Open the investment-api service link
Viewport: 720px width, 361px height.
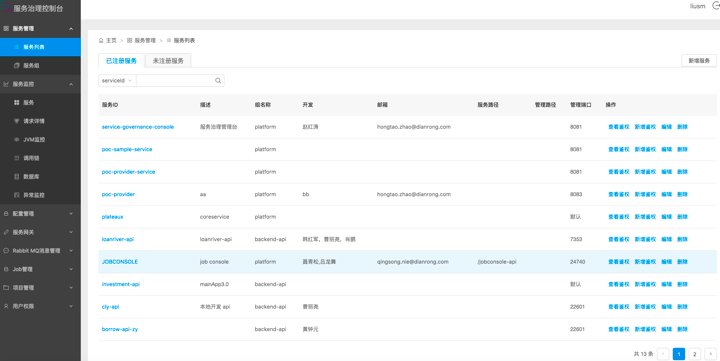coord(121,284)
